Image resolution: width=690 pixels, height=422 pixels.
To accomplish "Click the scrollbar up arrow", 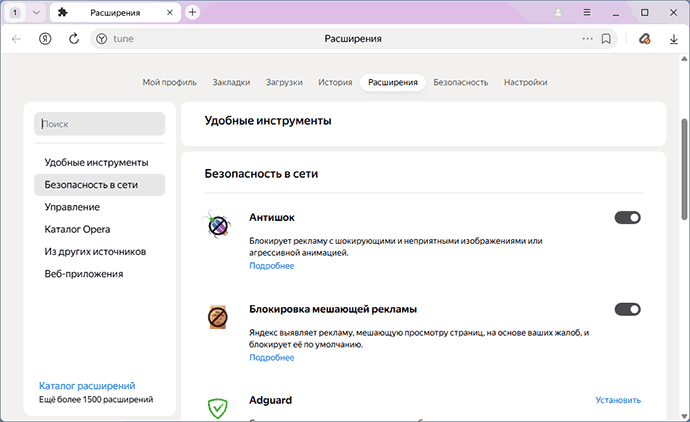I will (684, 59).
